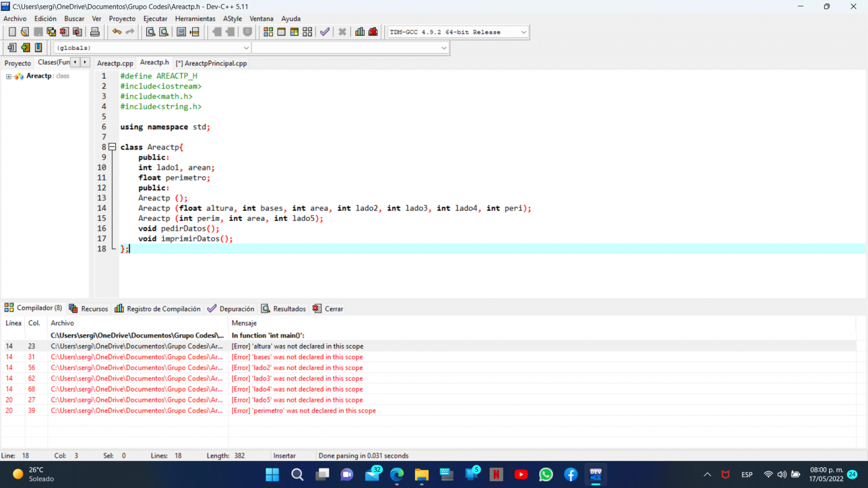Viewport: 868px width, 488px height.
Task: Click the Delete profiling information icon
Action: pyautogui.click(x=373, y=32)
